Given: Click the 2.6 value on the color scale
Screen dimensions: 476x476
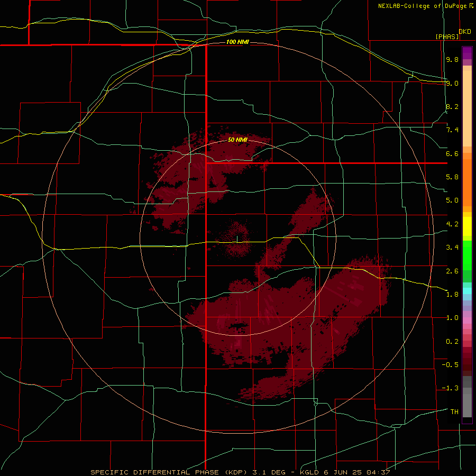Looking at the screenshot, I should pos(452,271).
